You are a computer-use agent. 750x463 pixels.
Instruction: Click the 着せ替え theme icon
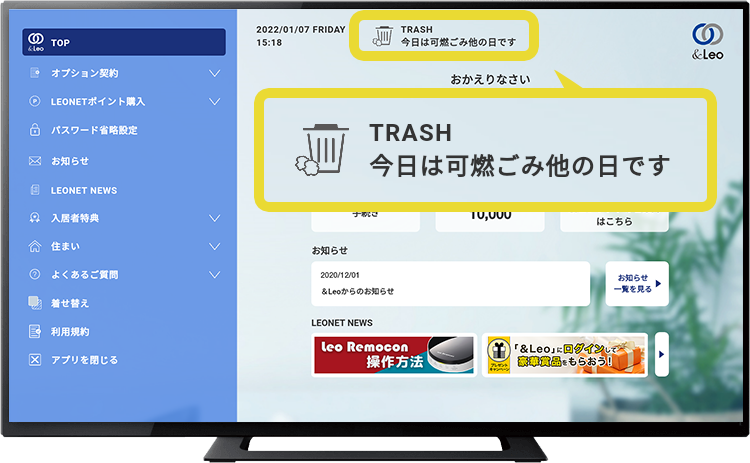click(35, 303)
